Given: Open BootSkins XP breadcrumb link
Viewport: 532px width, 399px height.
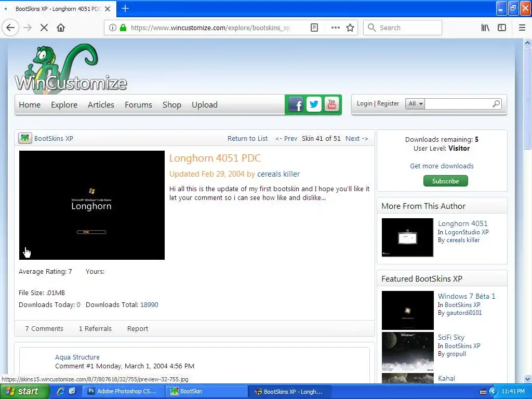Looking at the screenshot, I should pyautogui.click(x=54, y=138).
